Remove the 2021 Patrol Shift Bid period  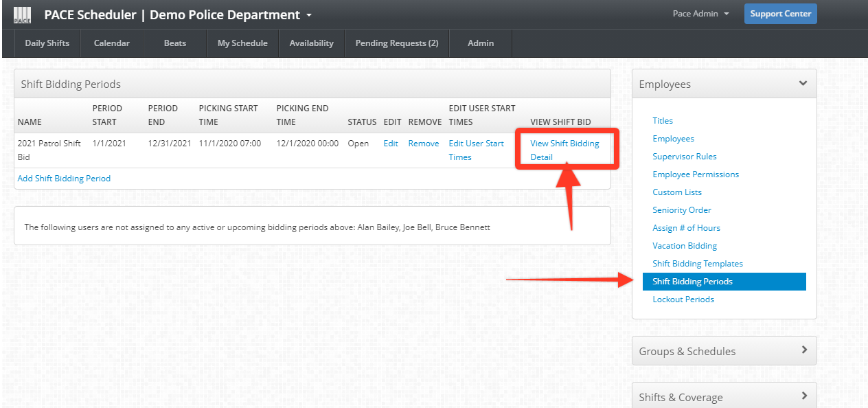tap(424, 143)
